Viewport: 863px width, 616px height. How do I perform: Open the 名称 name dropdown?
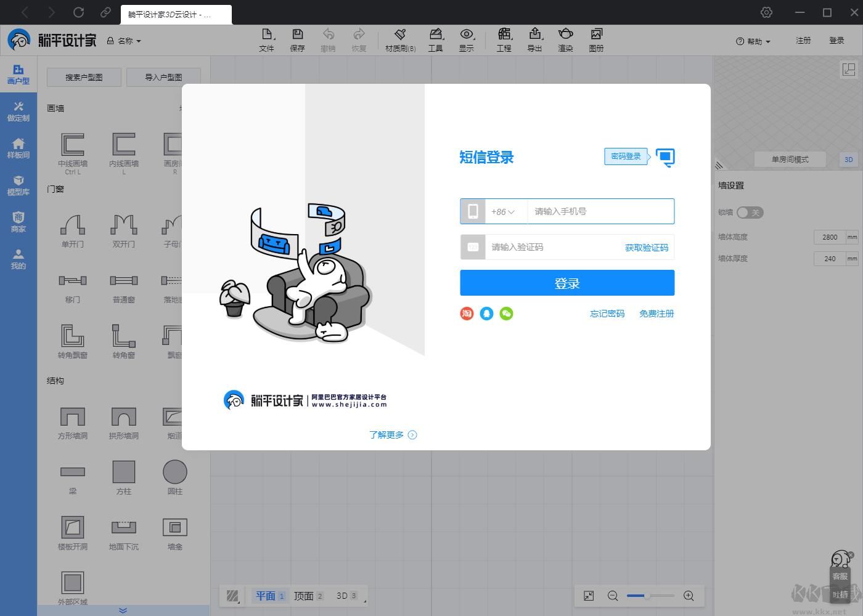(x=125, y=41)
